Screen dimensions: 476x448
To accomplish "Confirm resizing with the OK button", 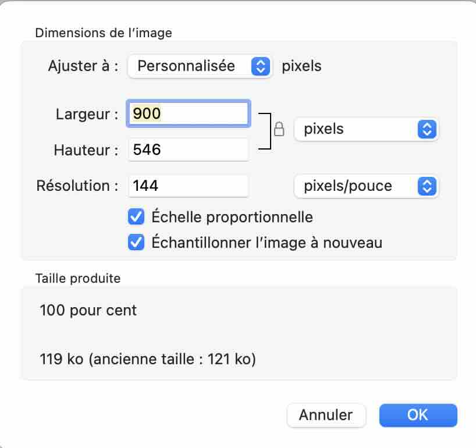I will tap(418, 415).
